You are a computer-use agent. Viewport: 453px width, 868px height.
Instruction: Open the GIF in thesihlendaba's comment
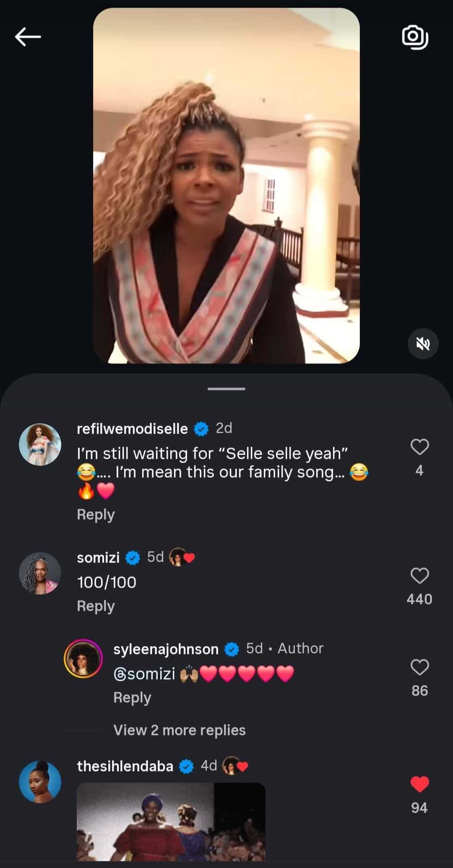click(x=171, y=821)
